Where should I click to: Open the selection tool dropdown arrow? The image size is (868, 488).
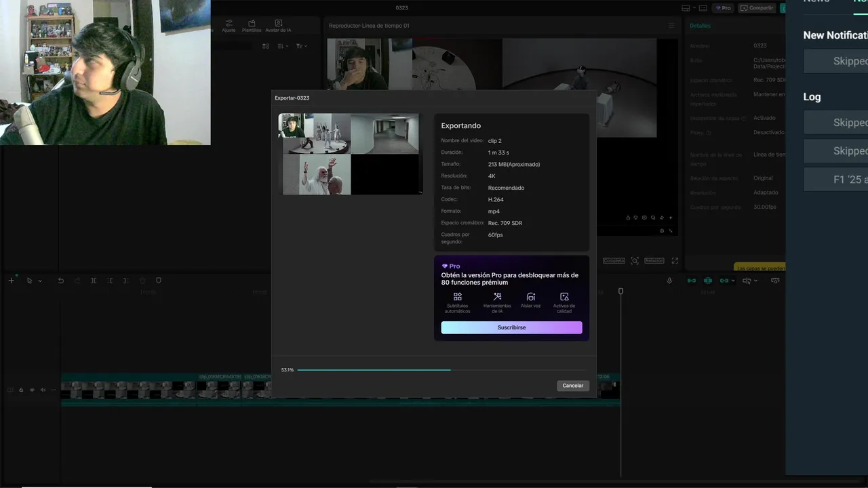[x=40, y=281]
